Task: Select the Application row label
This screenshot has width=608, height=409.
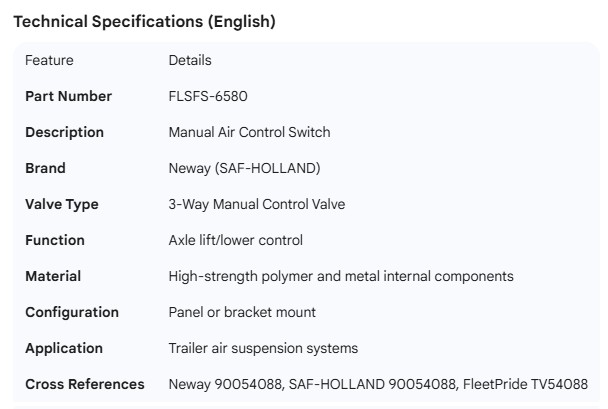Action: pyautogui.click(x=64, y=348)
